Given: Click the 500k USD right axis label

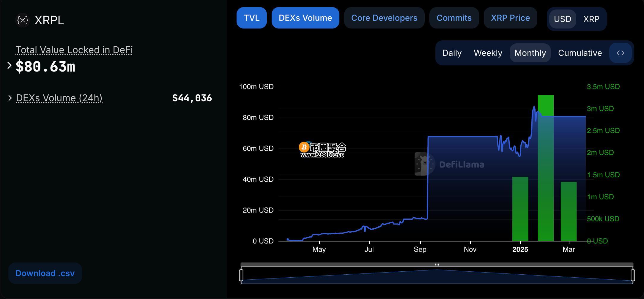Looking at the screenshot, I should [x=603, y=219].
